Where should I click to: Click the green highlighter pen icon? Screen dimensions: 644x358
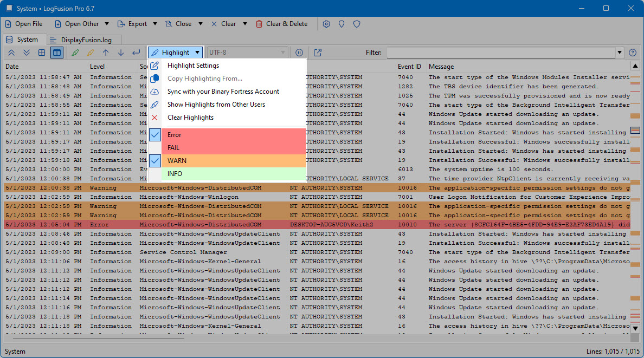point(75,53)
